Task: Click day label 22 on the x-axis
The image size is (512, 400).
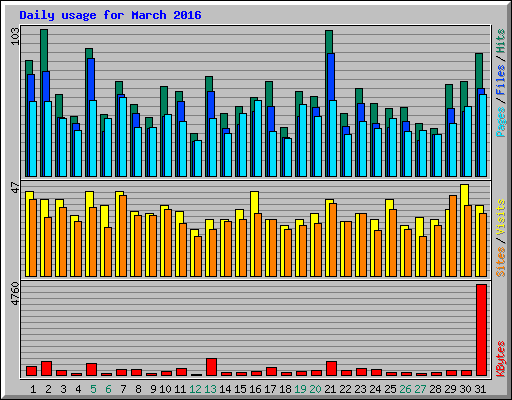Action: click(345, 389)
